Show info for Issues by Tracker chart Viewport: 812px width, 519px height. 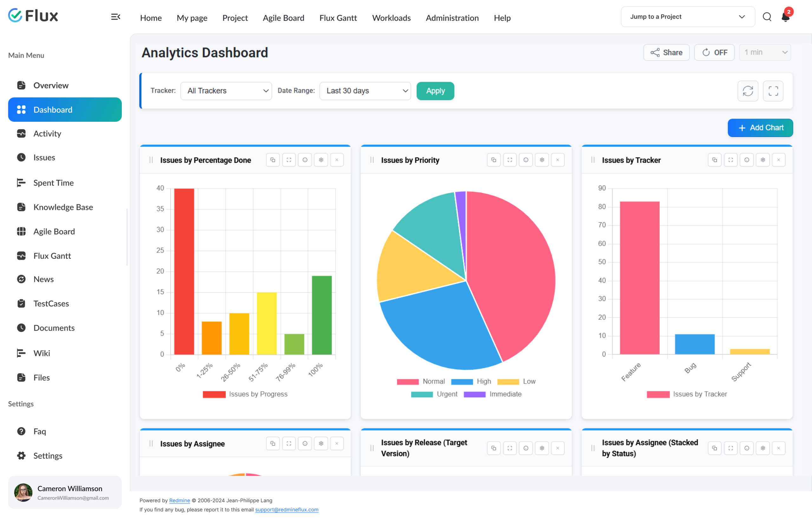[747, 160]
